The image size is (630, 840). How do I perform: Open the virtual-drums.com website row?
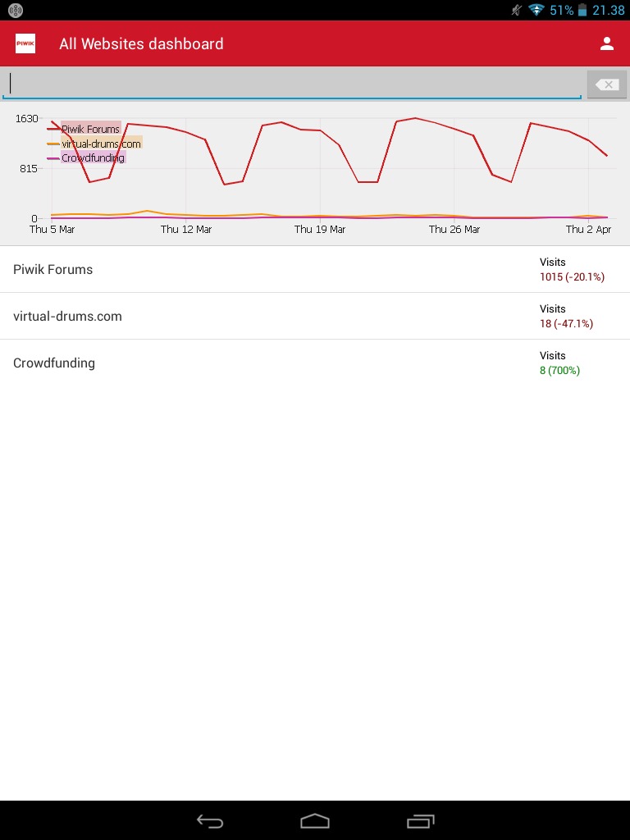click(315, 316)
